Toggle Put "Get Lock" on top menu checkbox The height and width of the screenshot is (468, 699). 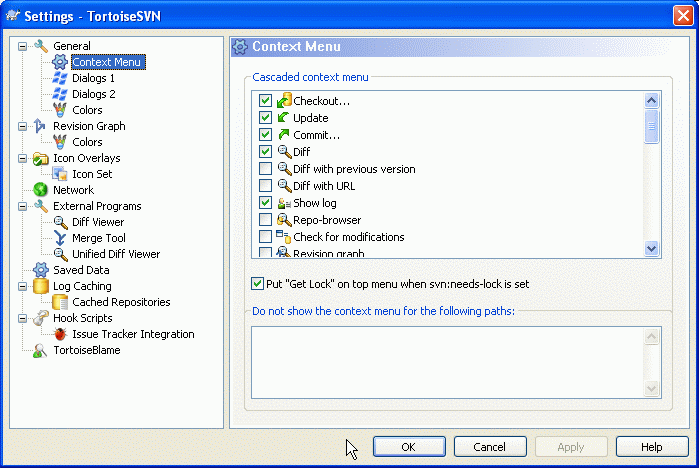257,283
